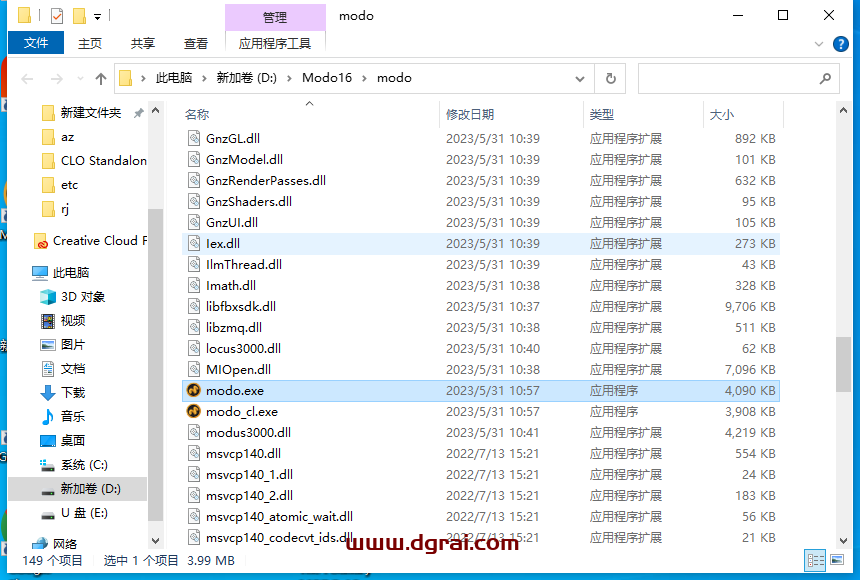
Task: Select the rj folder in sidebar
Action: (56, 209)
